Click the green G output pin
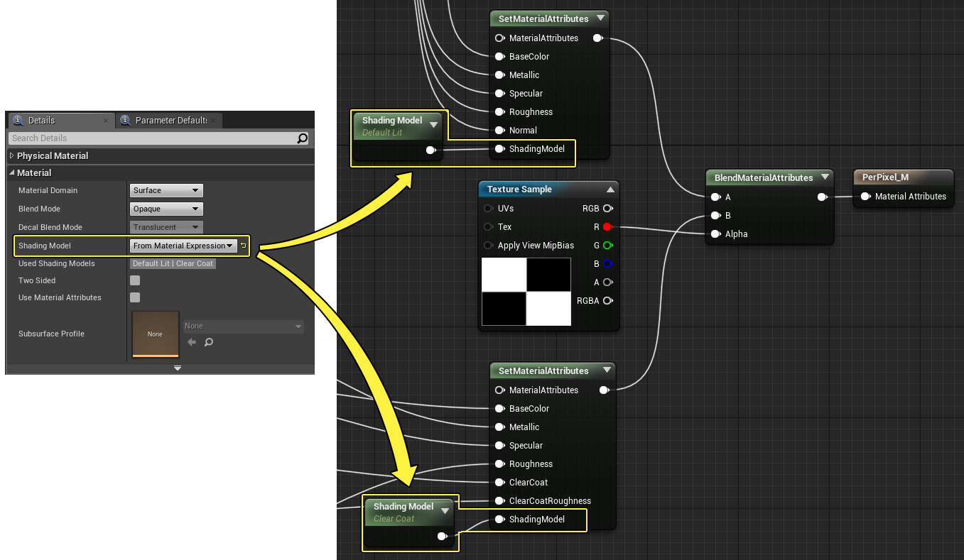This screenshot has height=560, width=964. click(607, 246)
